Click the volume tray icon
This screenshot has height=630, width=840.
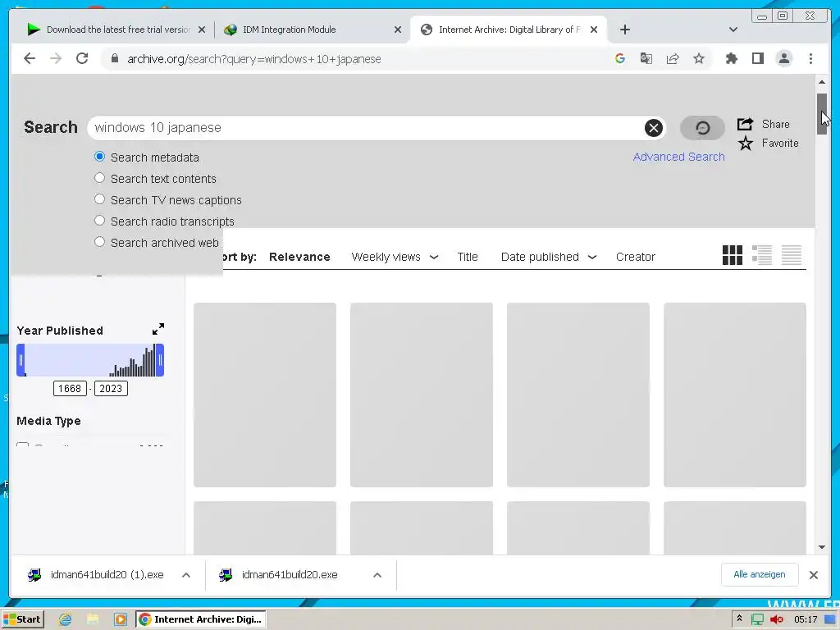776,619
